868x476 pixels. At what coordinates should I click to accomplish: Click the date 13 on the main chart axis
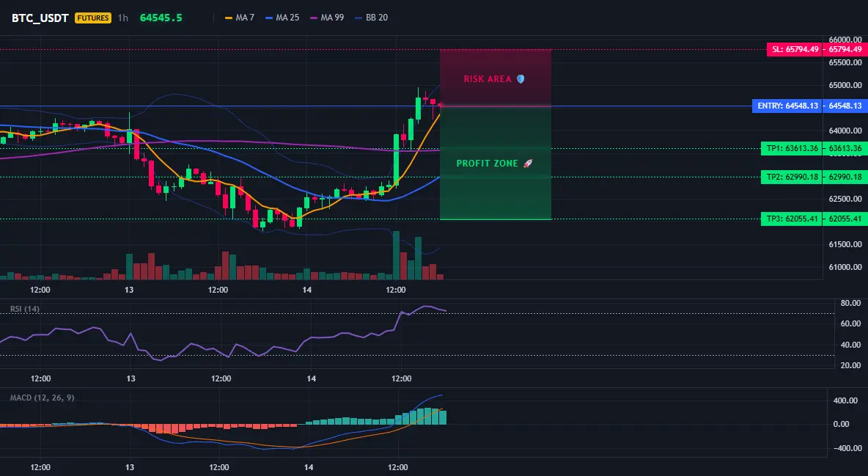[129, 290]
